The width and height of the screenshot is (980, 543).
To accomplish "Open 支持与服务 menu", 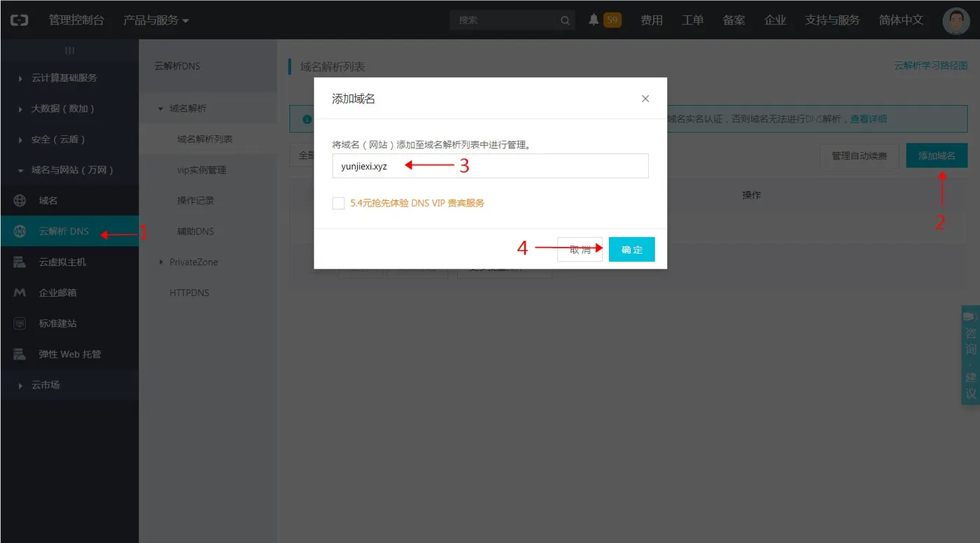I will [x=832, y=20].
